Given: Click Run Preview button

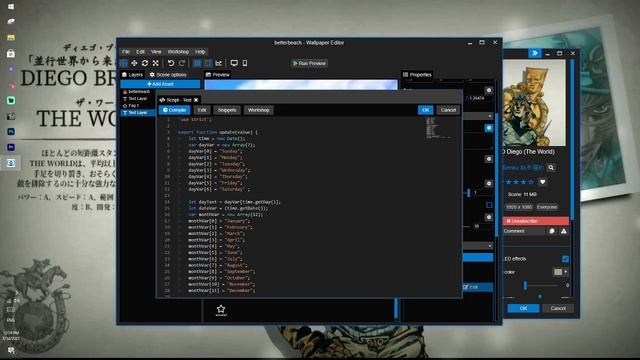Looking at the screenshot, I should pyautogui.click(x=309, y=63).
